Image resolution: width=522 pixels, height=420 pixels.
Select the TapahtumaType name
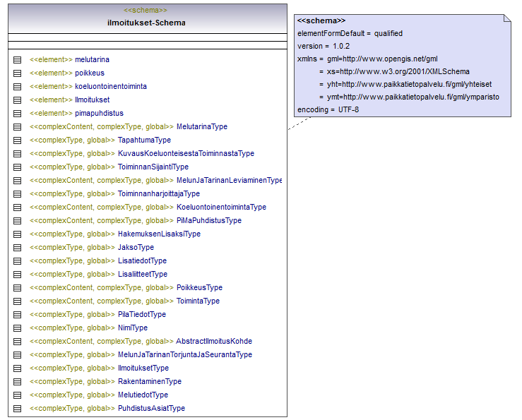[145, 140]
